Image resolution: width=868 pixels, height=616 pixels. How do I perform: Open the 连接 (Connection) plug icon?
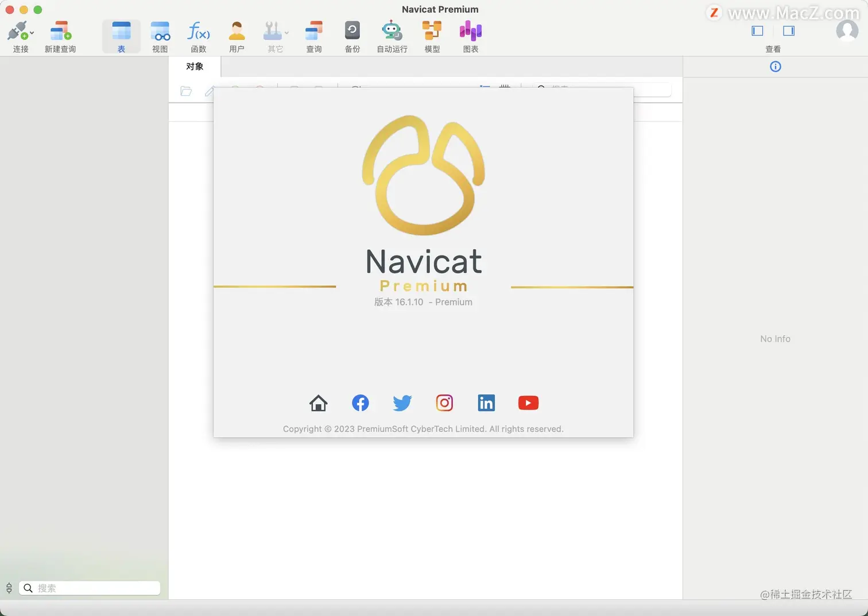click(x=17, y=30)
